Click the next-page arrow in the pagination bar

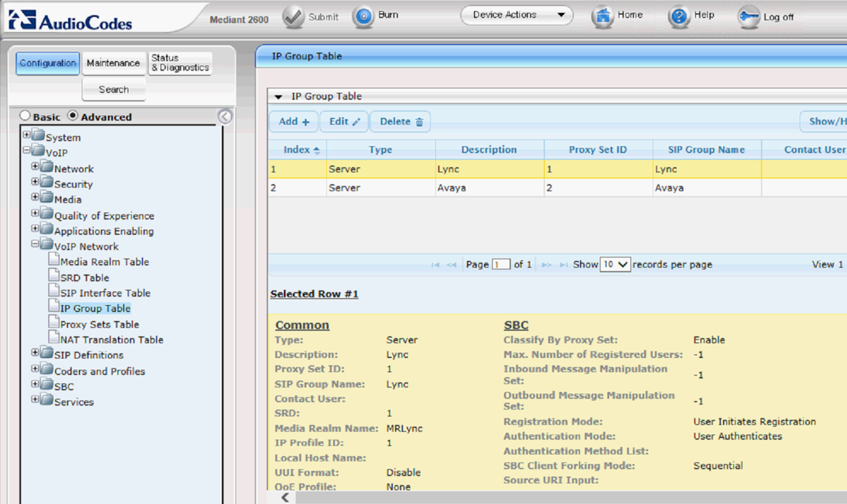tap(546, 264)
